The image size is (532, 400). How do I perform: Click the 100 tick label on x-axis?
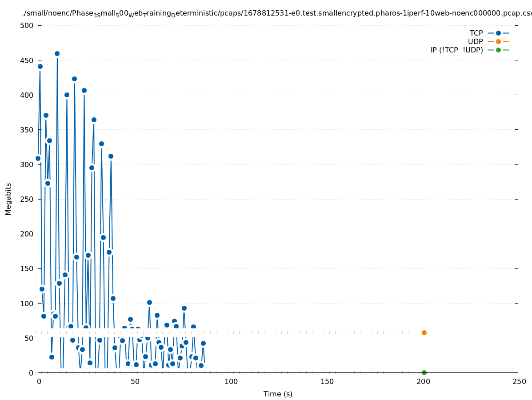click(230, 381)
